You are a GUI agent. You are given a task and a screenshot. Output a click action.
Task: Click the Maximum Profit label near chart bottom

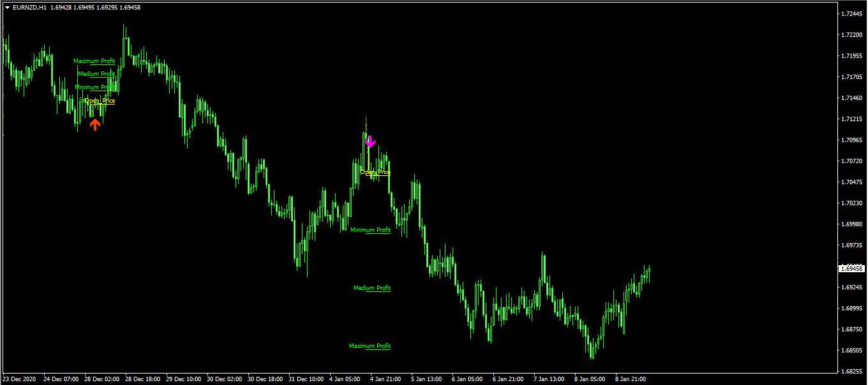tap(371, 345)
